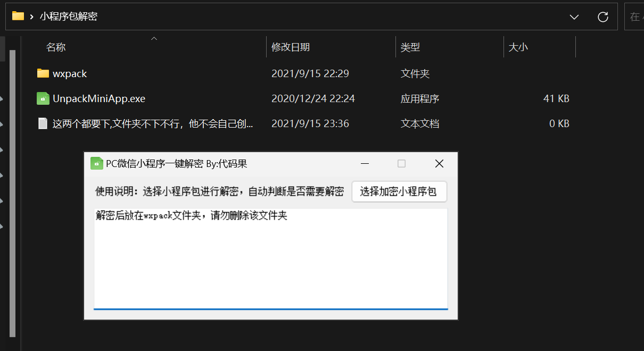
Task: Focus the search box right of refresh
Action: click(x=634, y=17)
